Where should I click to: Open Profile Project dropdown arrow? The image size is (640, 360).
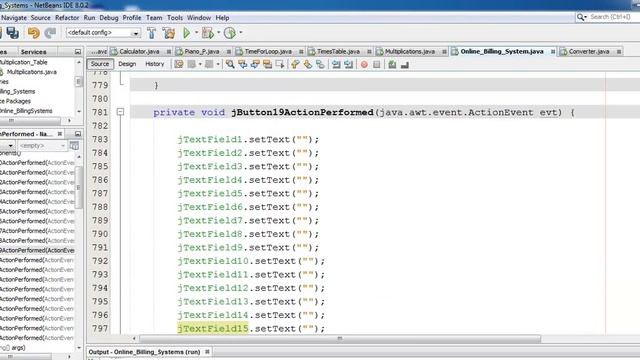pyautogui.click(x=240, y=32)
